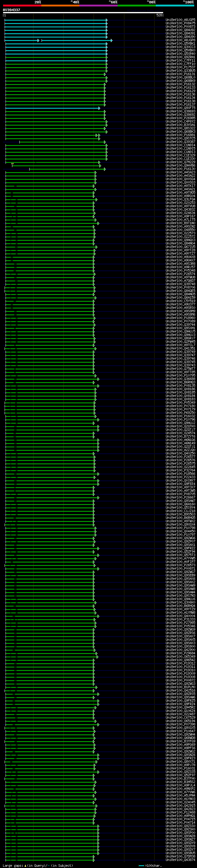
Task: Open hit UniRef100_P17537
Action: coord(180,67)
